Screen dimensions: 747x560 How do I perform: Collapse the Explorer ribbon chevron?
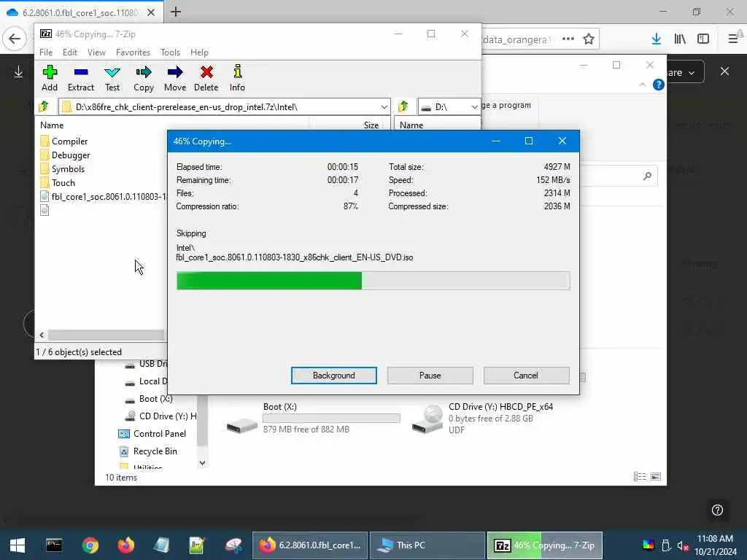coord(642,85)
